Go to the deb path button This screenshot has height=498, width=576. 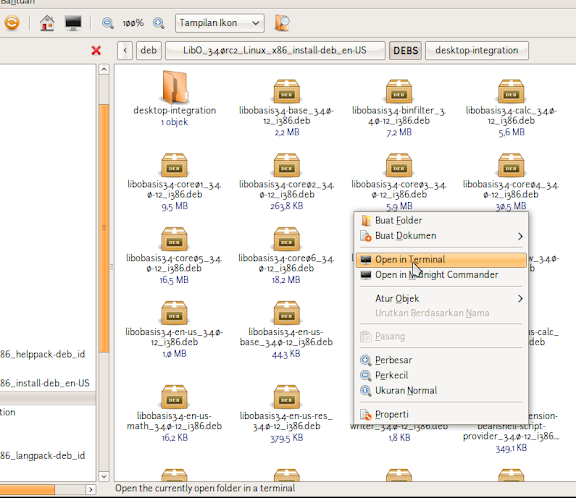[148, 50]
